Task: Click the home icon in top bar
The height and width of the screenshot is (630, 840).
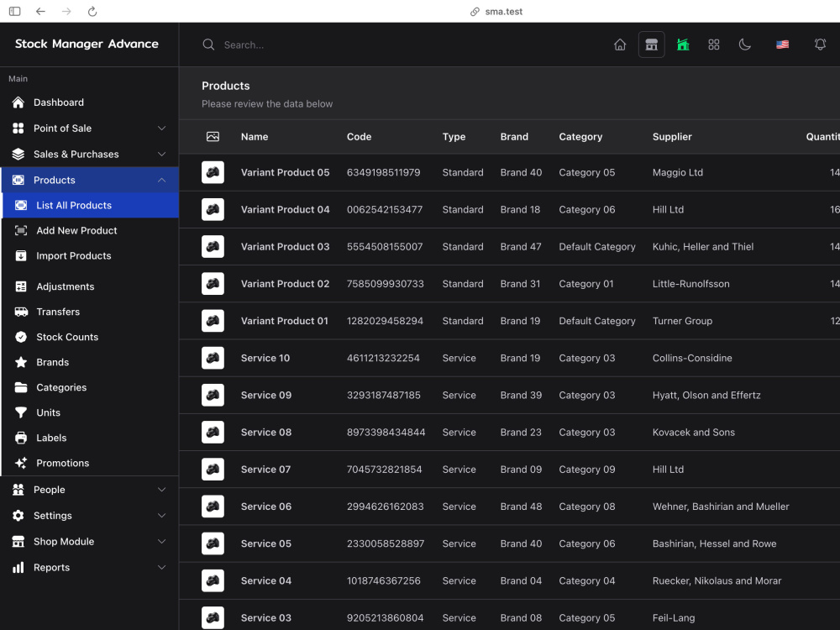Action: (620, 45)
